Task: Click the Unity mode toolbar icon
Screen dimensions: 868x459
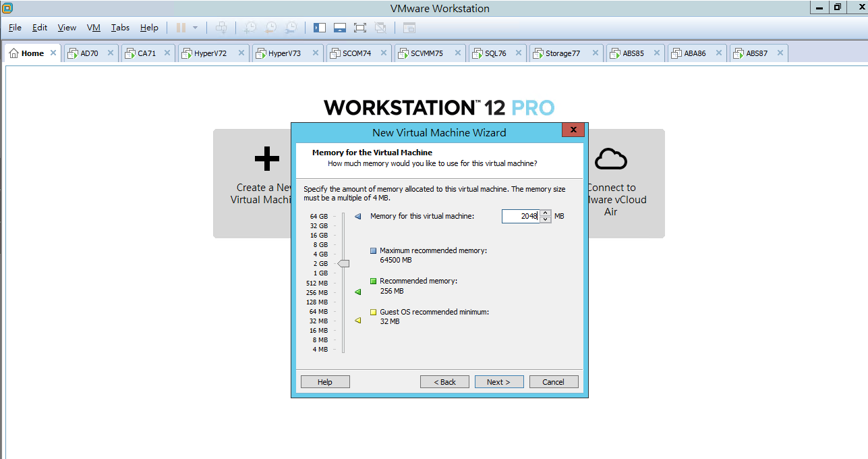Action: (x=380, y=28)
